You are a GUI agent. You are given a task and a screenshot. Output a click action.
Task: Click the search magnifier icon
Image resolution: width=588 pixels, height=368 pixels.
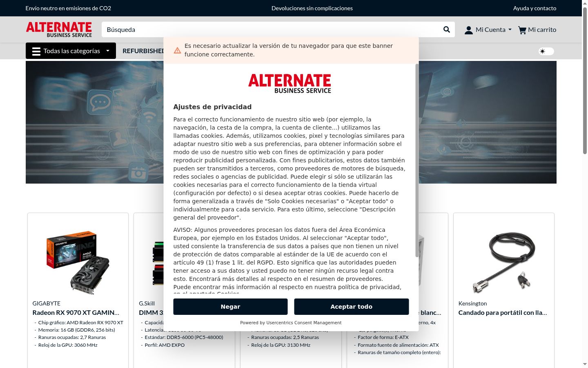click(x=446, y=29)
